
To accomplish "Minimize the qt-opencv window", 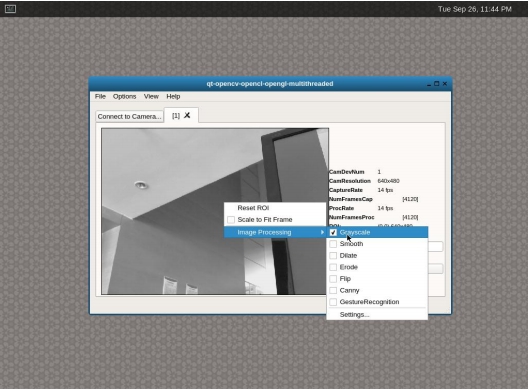I will point(429,84).
